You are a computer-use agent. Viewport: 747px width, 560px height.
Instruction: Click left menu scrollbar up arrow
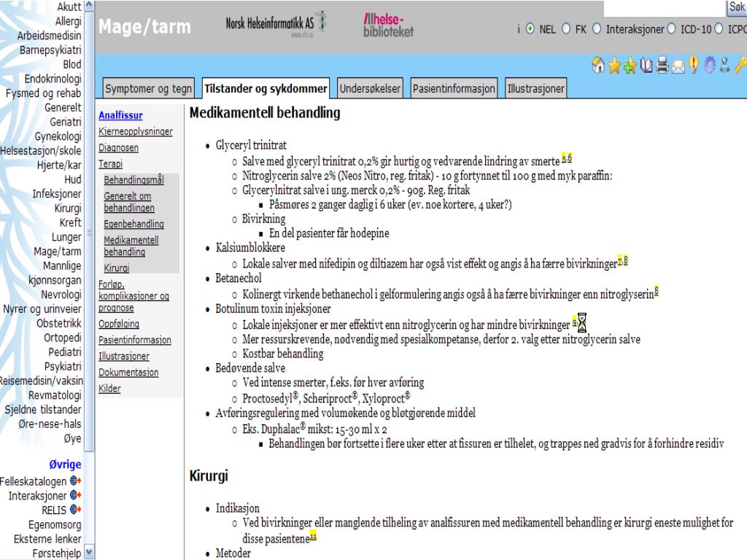coord(89,6)
